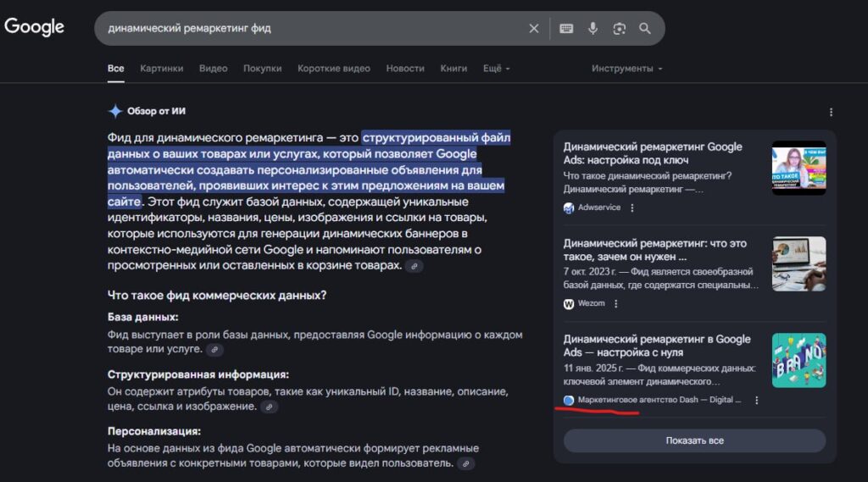The image size is (868, 482).
Task: Open three-dot menu next to Dash agency
Action: coord(757,400)
